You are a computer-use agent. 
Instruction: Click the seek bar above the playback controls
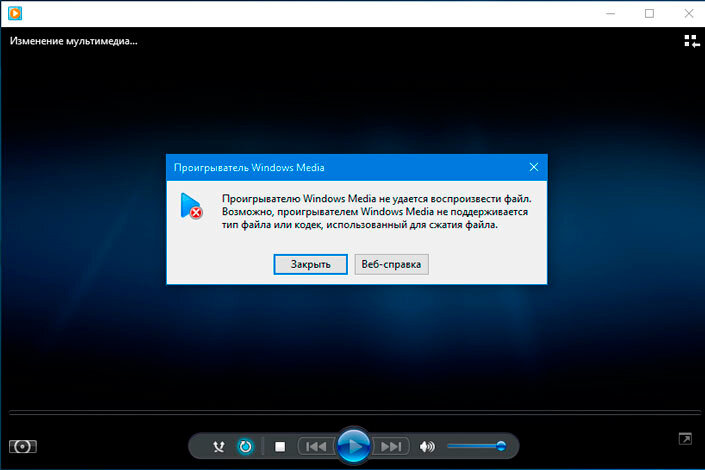pos(355,412)
